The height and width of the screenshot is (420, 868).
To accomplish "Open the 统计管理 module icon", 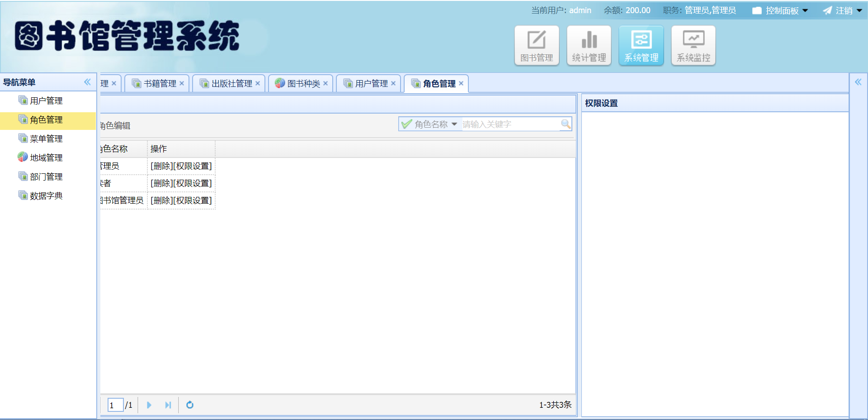I will (589, 45).
